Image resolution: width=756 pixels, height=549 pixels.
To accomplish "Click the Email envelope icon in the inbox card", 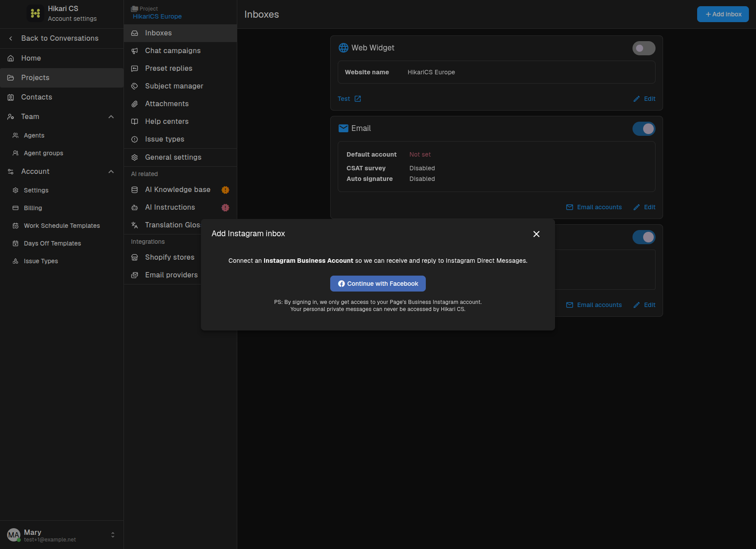I will tap(343, 128).
